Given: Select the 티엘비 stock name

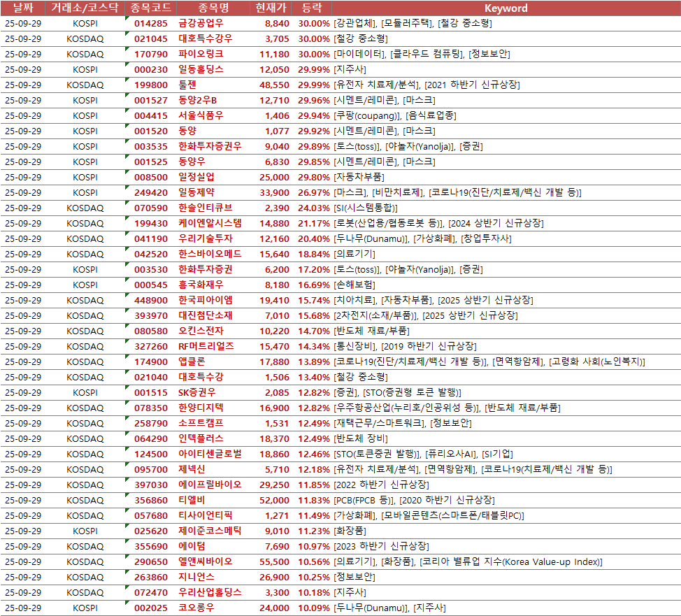Looking at the screenshot, I should click(192, 500).
